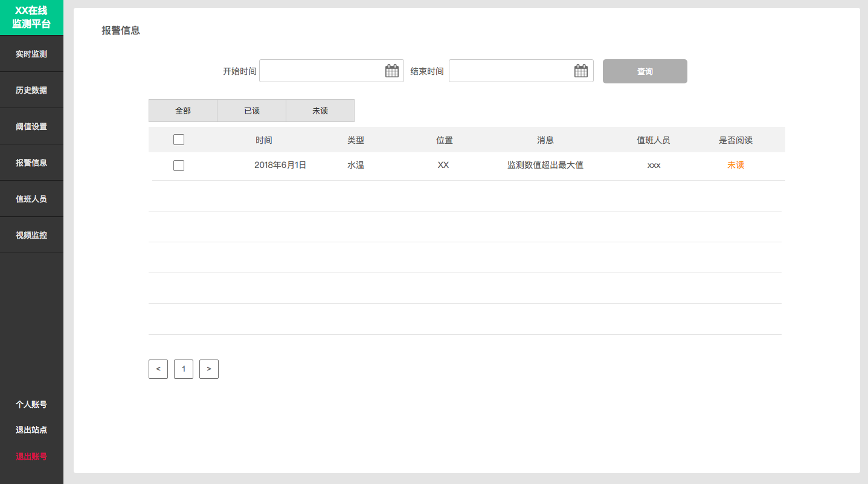Click the orange 未读 status text

pyautogui.click(x=736, y=165)
